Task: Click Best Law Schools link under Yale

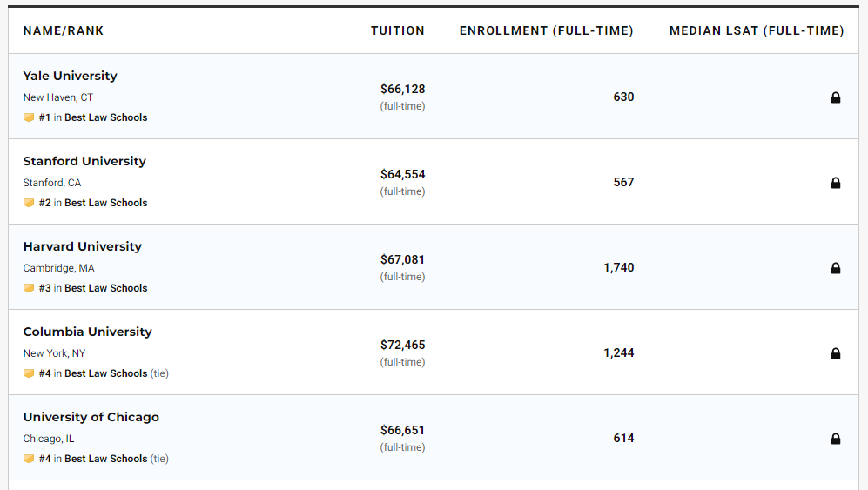Action: [105, 117]
